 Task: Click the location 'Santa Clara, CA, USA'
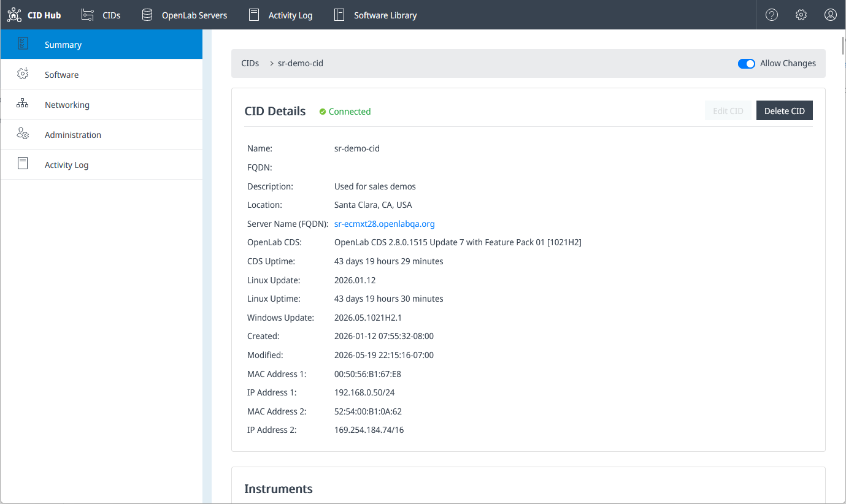click(373, 205)
